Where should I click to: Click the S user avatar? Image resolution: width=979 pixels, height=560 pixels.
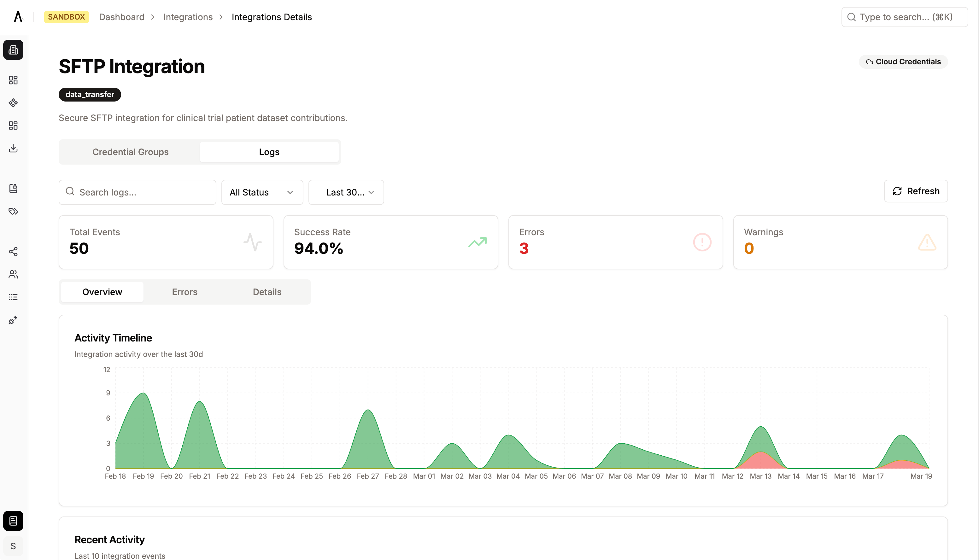[13, 546]
